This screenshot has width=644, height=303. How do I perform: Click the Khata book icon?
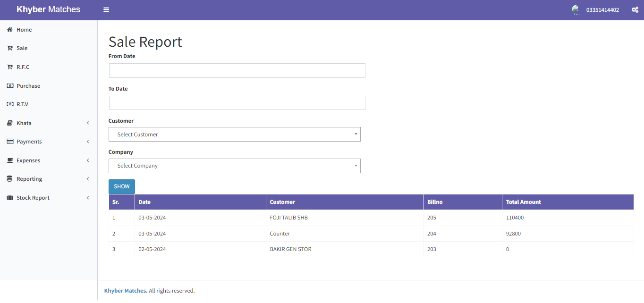9,123
